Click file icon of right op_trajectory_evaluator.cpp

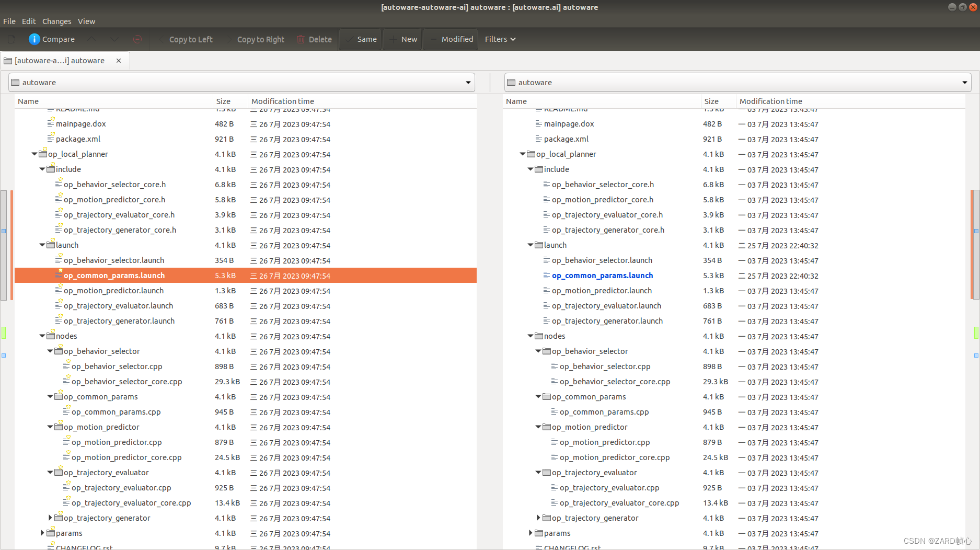(x=555, y=487)
